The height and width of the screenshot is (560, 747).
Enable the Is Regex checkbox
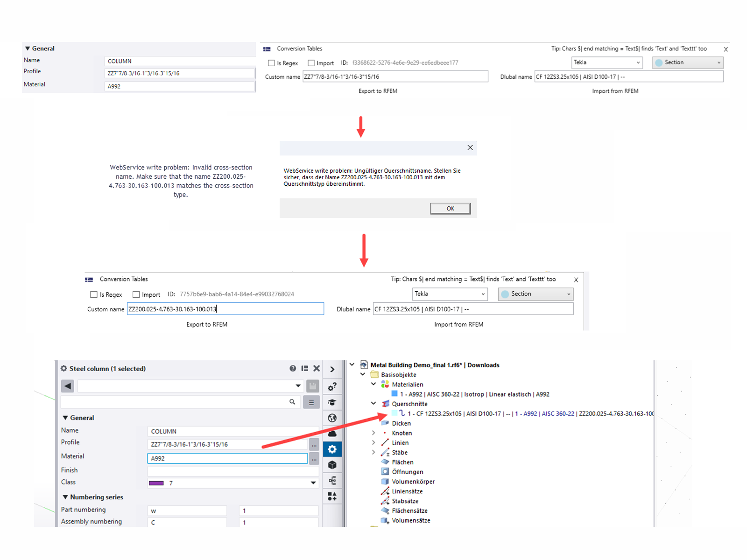point(271,63)
